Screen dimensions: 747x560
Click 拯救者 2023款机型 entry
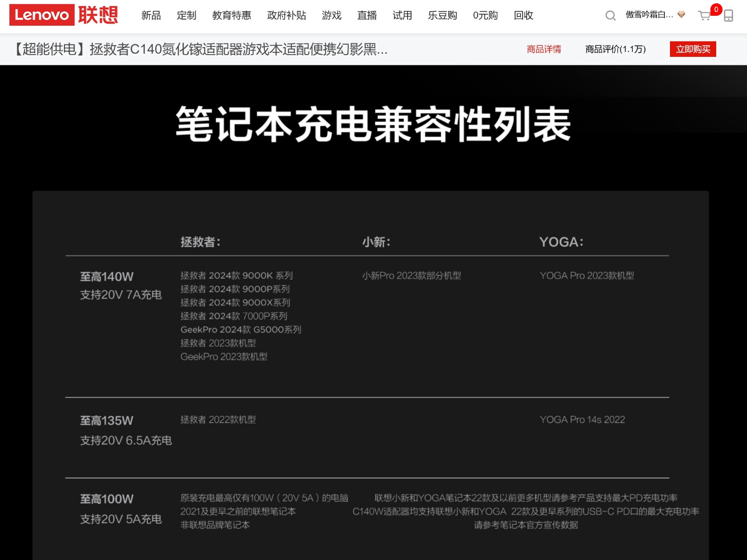tap(218, 343)
